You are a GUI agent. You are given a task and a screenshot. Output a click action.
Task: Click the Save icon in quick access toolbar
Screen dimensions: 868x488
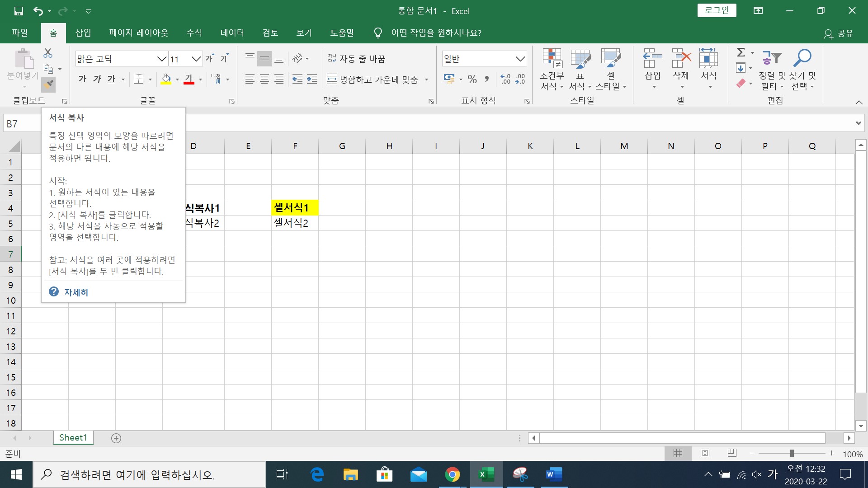tap(19, 11)
